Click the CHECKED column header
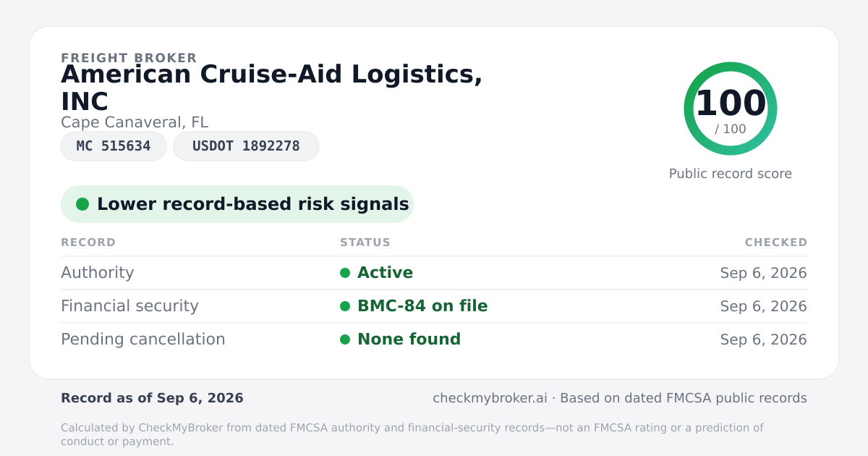This screenshot has height=456, width=868. [776, 242]
